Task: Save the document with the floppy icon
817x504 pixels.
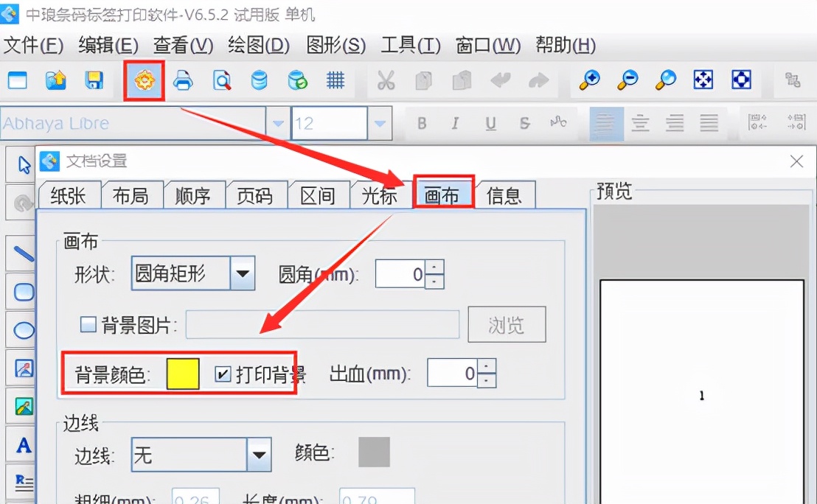Action: tap(94, 80)
